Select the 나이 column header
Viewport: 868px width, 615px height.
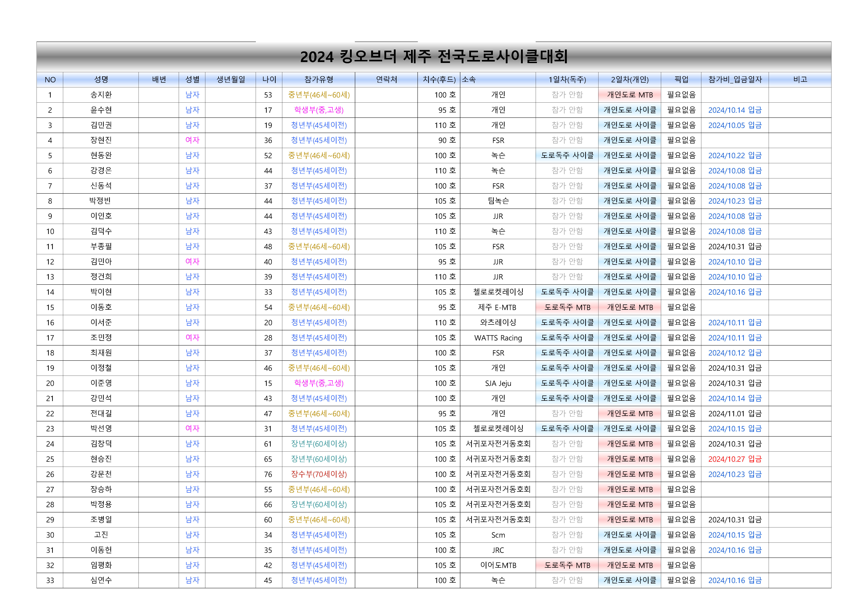[x=269, y=80]
